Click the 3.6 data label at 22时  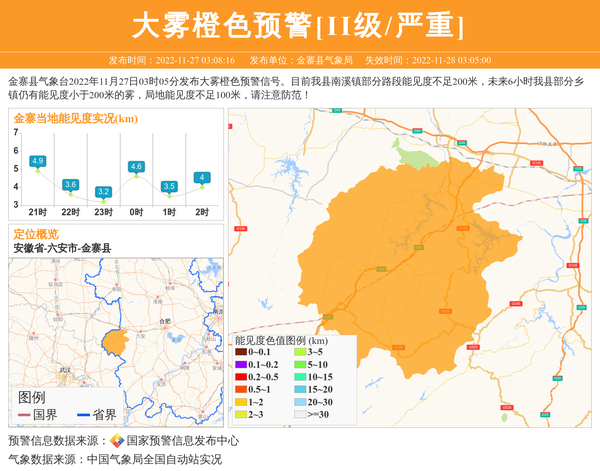coord(70,184)
